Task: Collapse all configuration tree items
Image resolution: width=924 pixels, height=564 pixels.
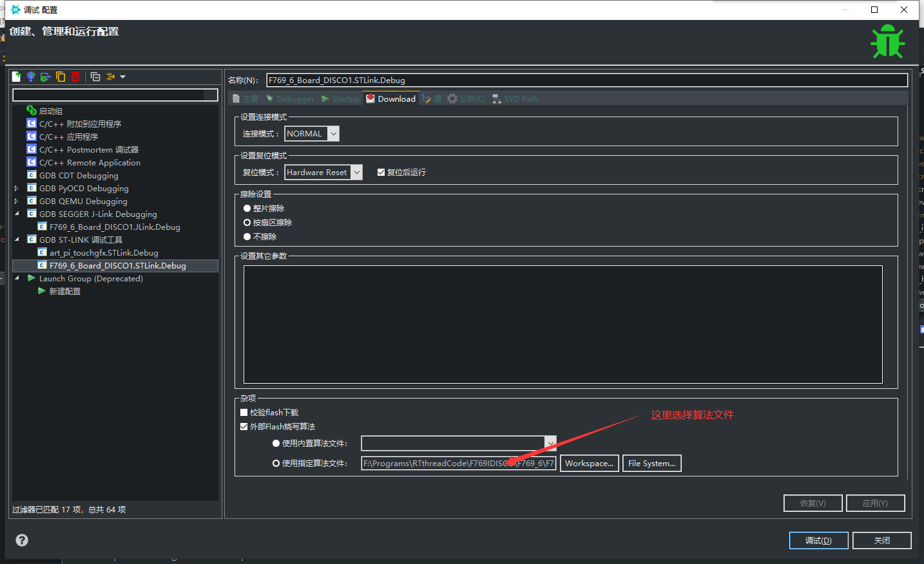Action: (94, 76)
